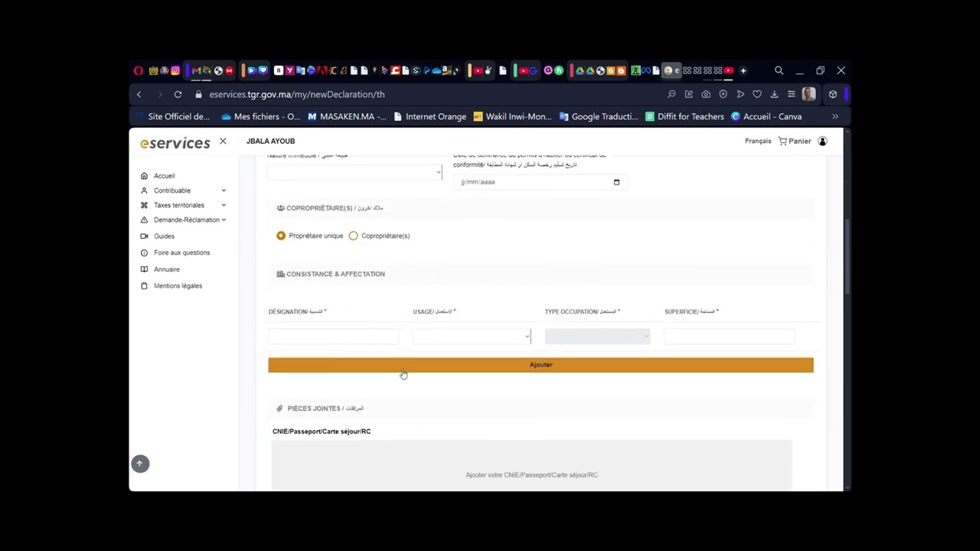980x551 pixels.
Task: Open a new browser tab with plus
Action: (x=743, y=70)
